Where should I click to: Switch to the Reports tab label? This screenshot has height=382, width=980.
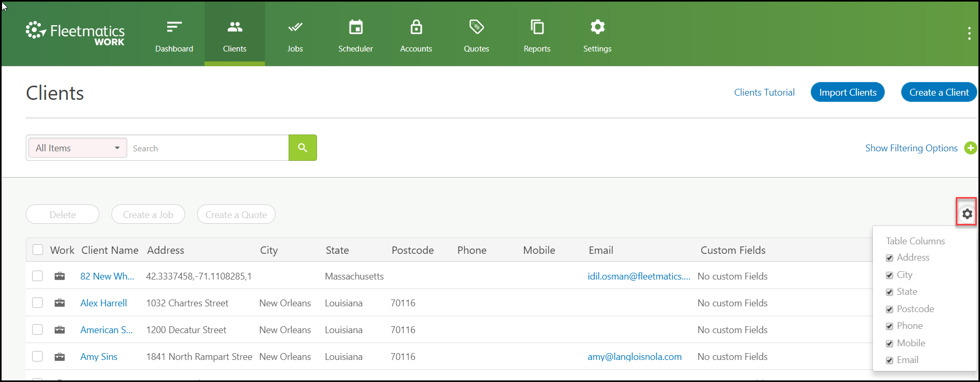pos(537,49)
